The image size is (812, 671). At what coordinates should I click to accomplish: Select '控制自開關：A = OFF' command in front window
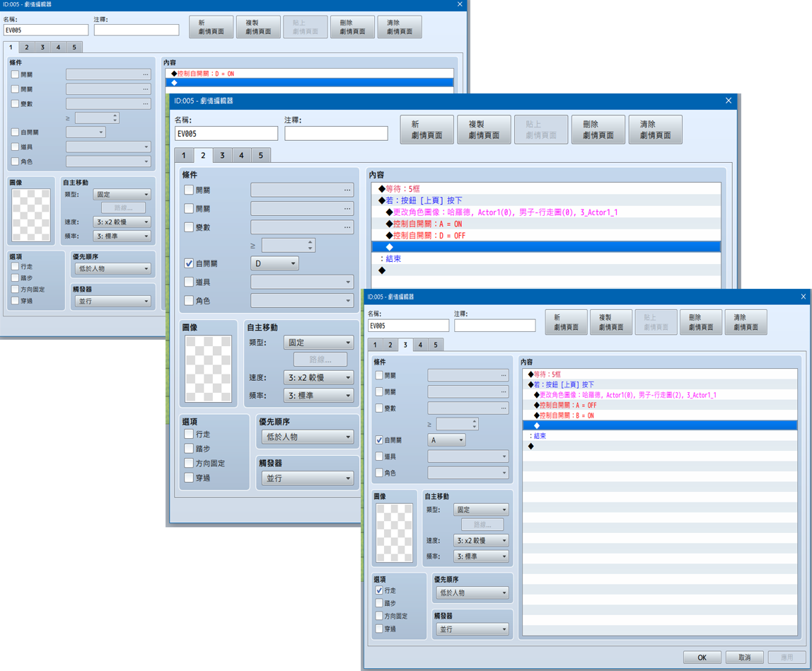click(660, 405)
